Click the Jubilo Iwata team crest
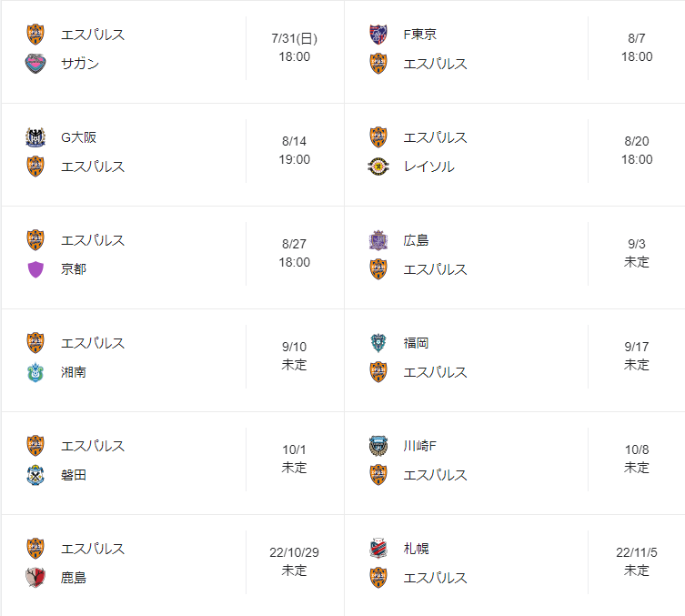Viewport: 685px width, 616px height. (35, 475)
